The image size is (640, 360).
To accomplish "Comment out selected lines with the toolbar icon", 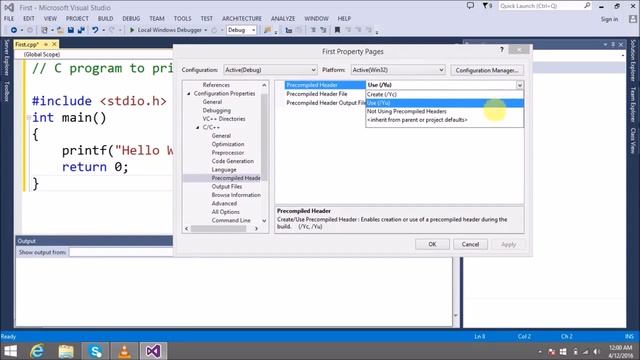I will point(313,30).
